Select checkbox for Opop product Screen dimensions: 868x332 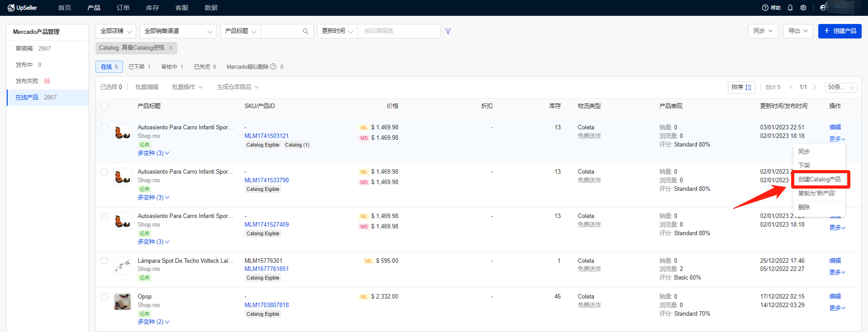104,297
